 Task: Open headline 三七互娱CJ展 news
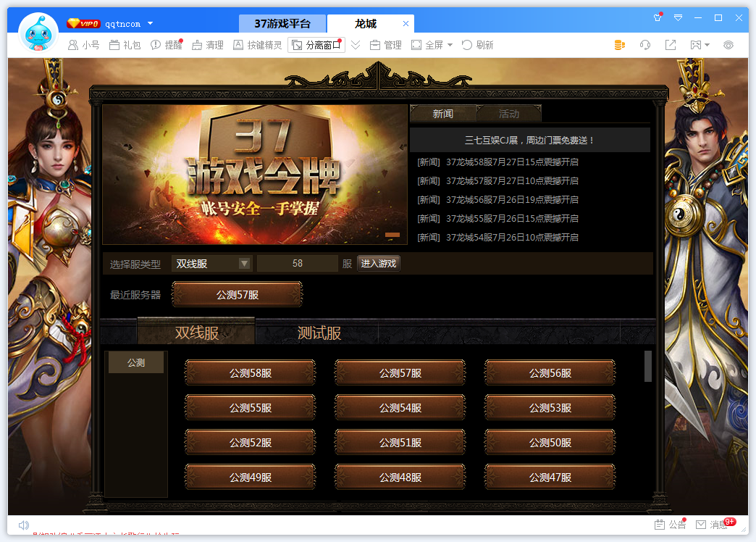pyautogui.click(x=529, y=140)
